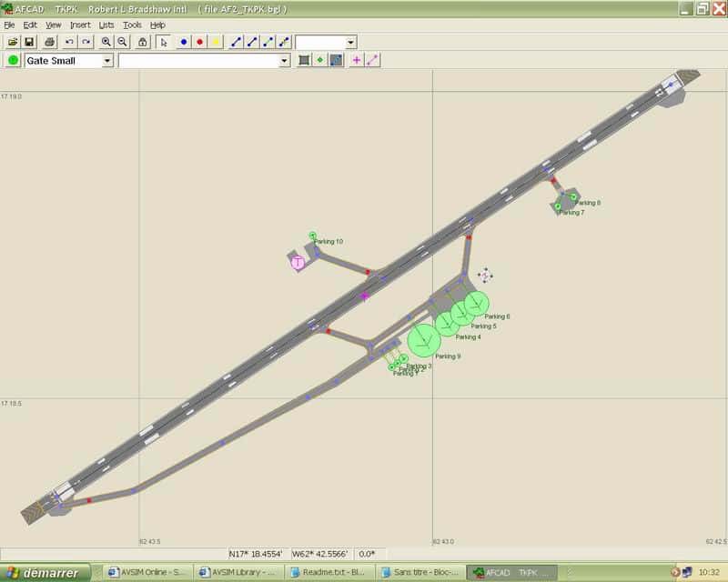The height and width of the screenshot is (582, 728).
Task: Toggle the red dot node tool
Action: (200, 42)
